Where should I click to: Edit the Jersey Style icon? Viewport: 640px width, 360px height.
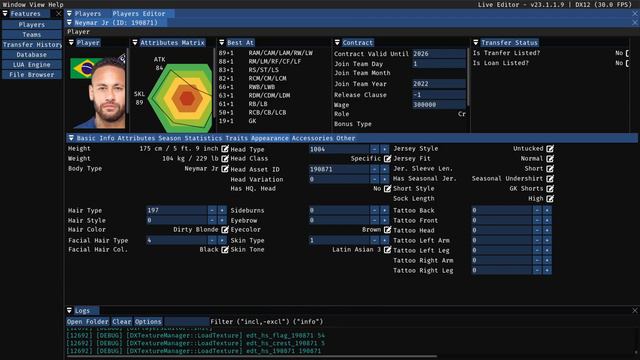tap(550, 149)
